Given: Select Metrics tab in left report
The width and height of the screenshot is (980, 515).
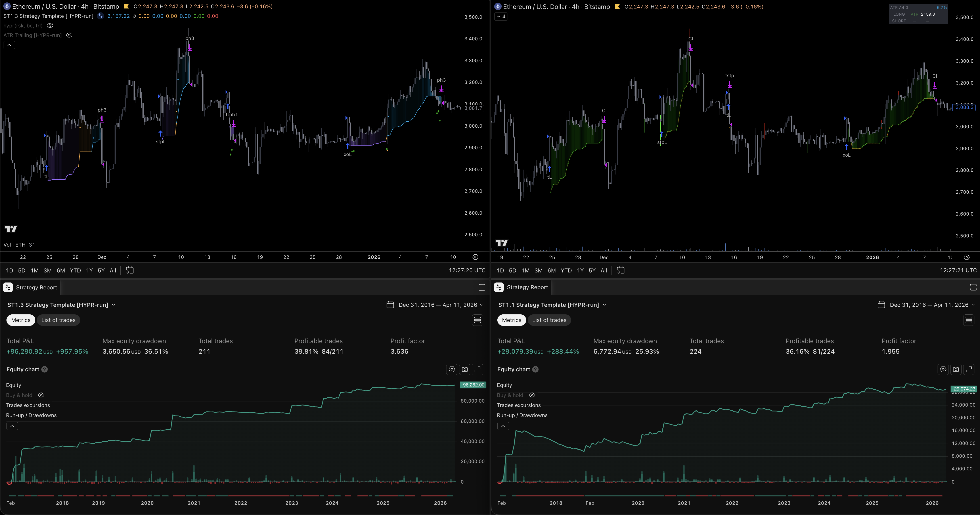Looking at the screenshot, I should [21, 320].
